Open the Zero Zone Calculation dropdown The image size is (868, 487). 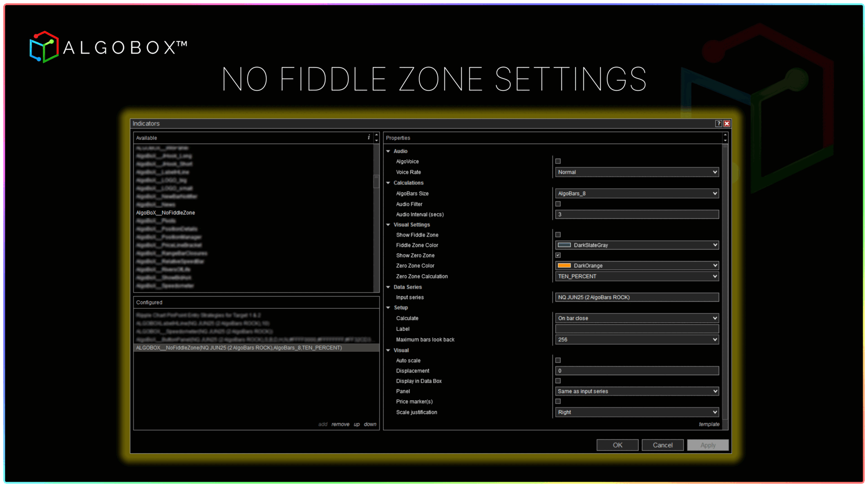click(637, 276)
